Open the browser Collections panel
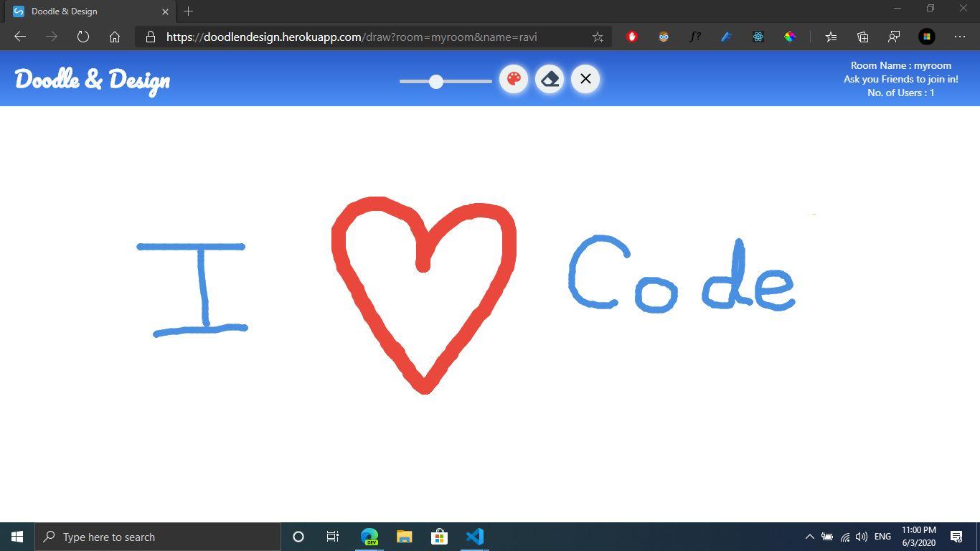This screenshot has width=980, height=551. pos(862,37)
